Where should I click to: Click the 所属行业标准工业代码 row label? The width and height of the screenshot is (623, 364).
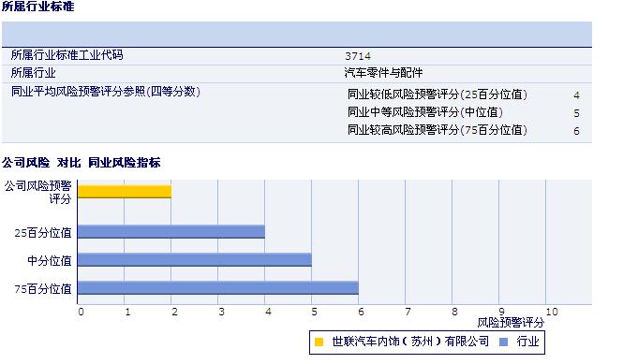coord(67,55)
